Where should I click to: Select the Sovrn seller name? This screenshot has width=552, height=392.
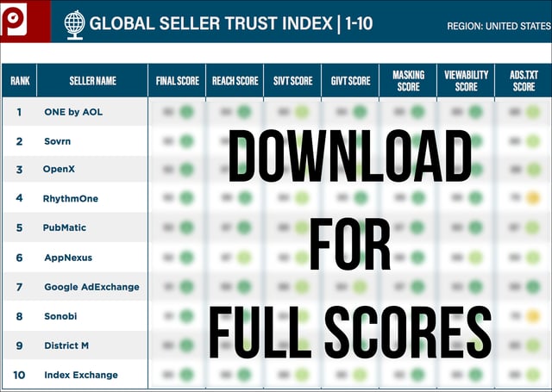pos(58,141)
